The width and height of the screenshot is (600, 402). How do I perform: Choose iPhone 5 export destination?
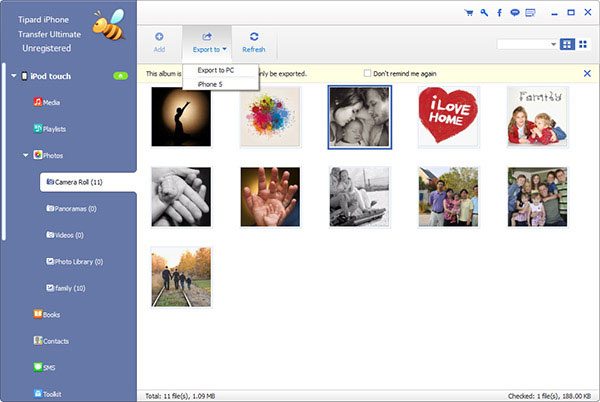[210, 84]
